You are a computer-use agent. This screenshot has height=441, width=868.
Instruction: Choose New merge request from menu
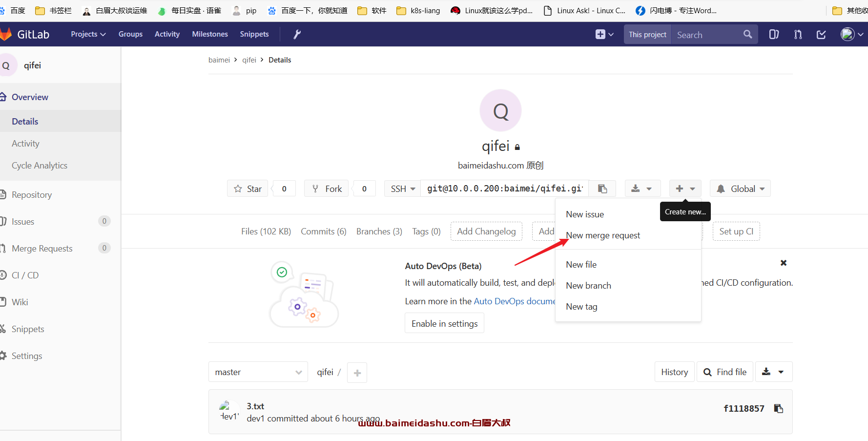(603, 235)
